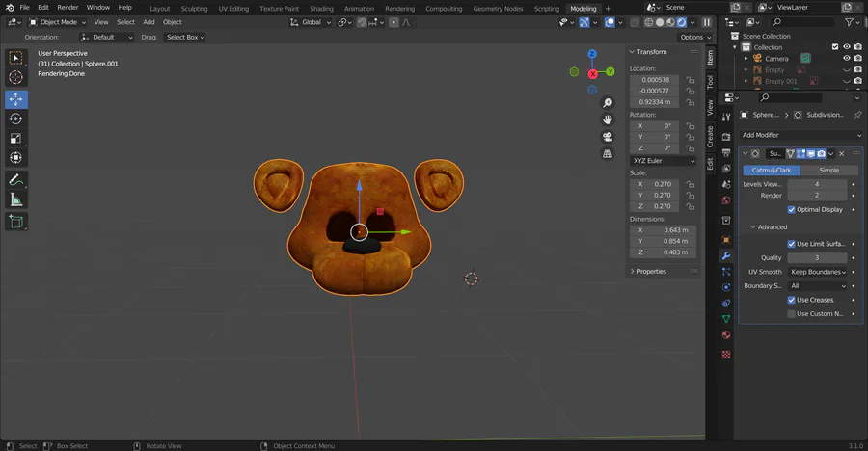Click the Blender logo menu icon
This screenshot has width=868, height=451.
click(x=10, y=7)
